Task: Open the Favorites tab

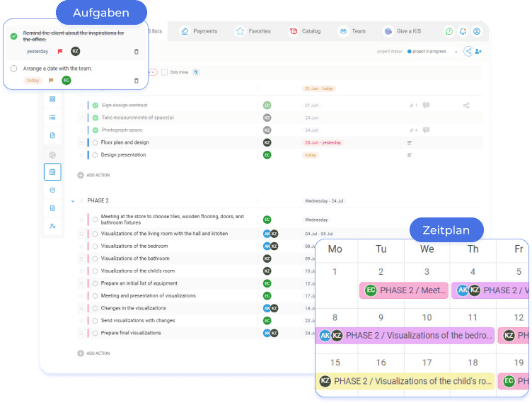Action: pos(253,31)
